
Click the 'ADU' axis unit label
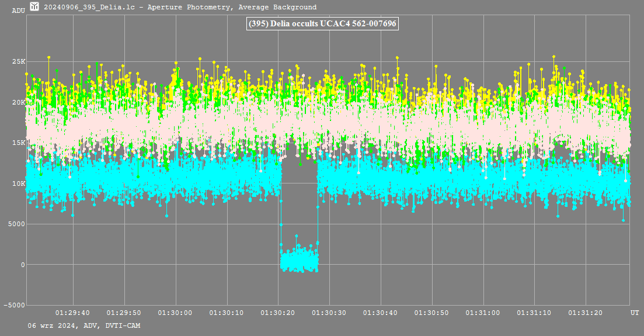coord(19,11)
